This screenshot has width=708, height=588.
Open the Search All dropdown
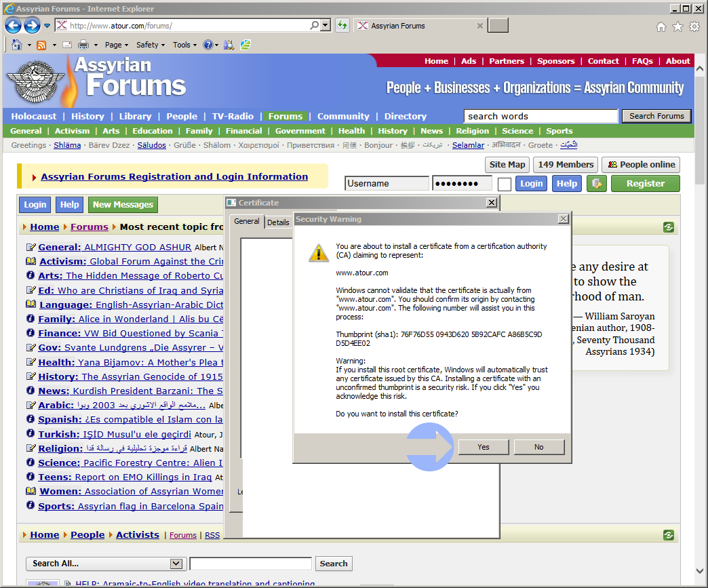[104, 564]
